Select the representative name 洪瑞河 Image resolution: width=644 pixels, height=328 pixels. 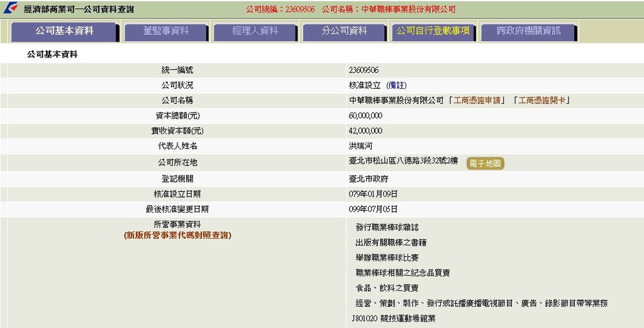coord(360,146)
